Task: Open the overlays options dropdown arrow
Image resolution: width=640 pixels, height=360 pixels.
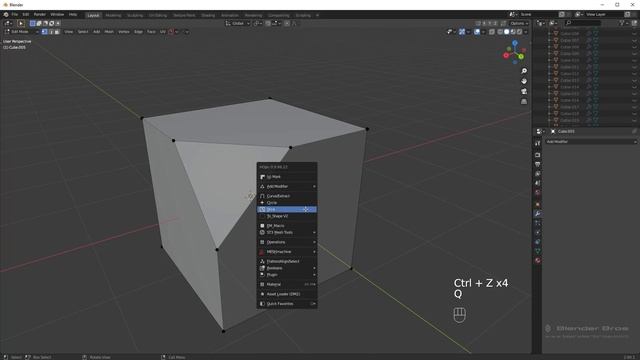Action: [483, 31]
